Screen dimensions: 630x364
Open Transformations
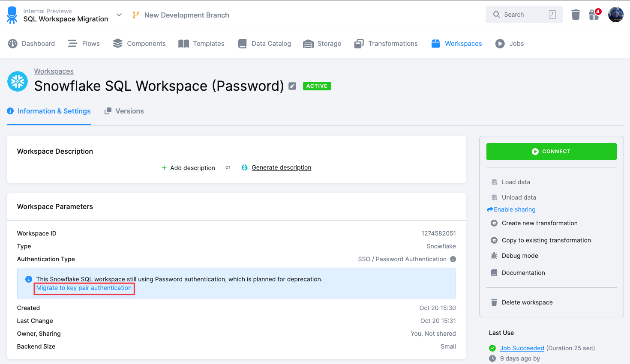(x=386, y=44)
